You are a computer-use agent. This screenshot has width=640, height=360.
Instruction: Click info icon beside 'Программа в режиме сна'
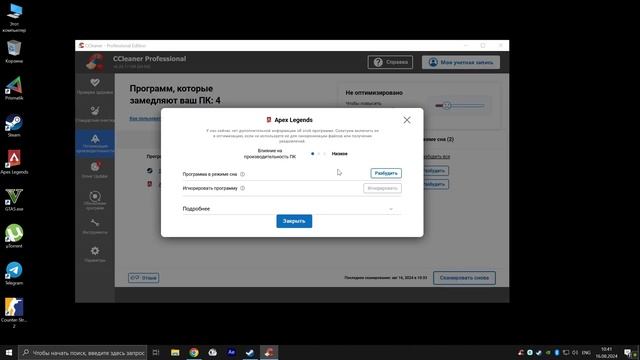pyautogui.click(x=242, y=174)
